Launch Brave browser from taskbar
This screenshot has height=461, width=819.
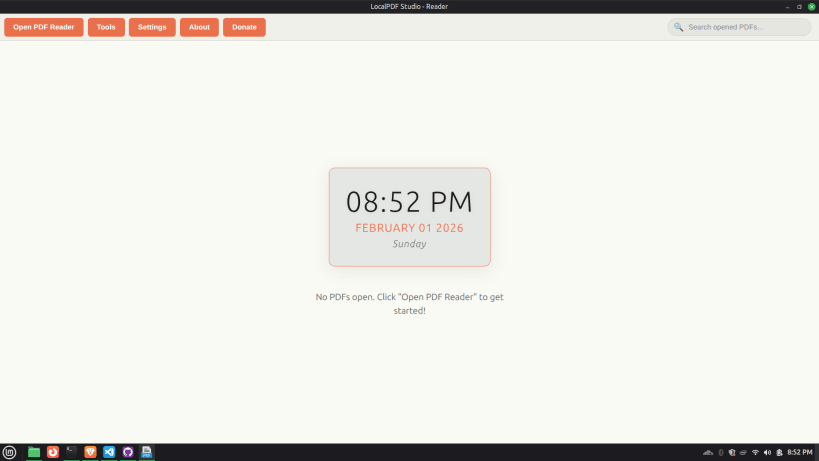pyautogui.click(x=90, y=452)
